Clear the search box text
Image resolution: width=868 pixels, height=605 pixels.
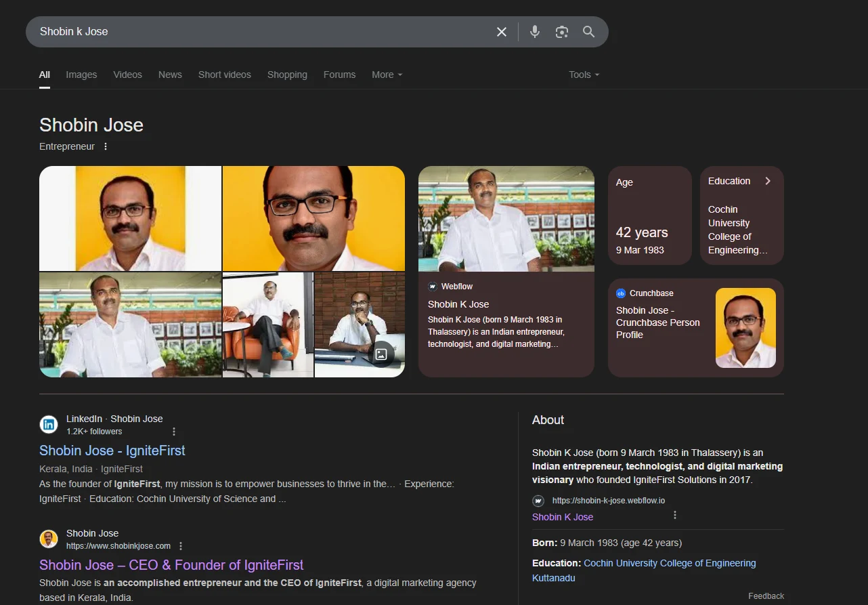tap(502, 32)
